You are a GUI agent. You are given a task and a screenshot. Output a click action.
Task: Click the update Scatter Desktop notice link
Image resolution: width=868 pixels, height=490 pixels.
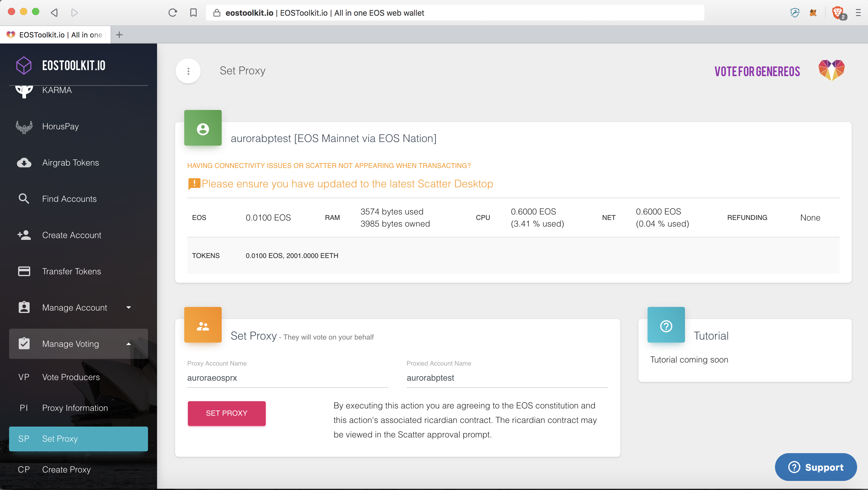(347, 184)
